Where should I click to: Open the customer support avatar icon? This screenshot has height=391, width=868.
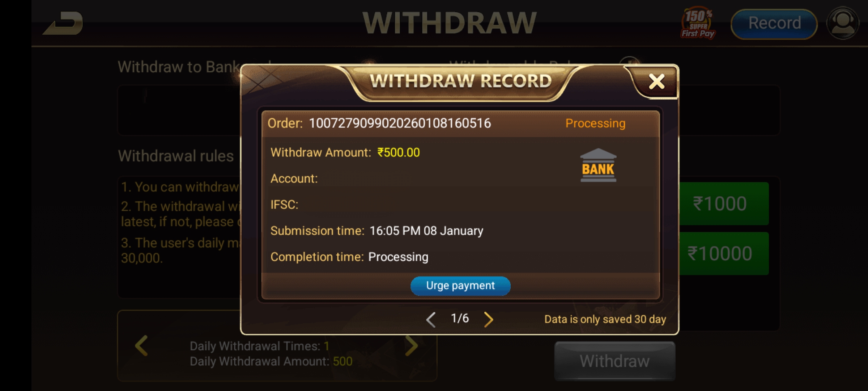click(843, 23)
